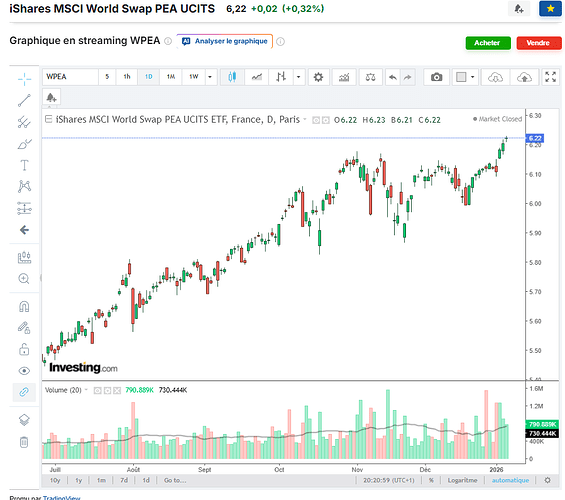Image resolution: width=565 pixels, height=500 pixels.
Task: Select the text annotation tool
Action: tap(24, 165)
